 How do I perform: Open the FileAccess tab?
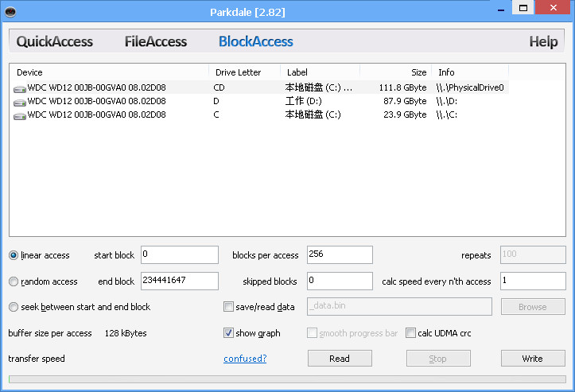point(156,41)
